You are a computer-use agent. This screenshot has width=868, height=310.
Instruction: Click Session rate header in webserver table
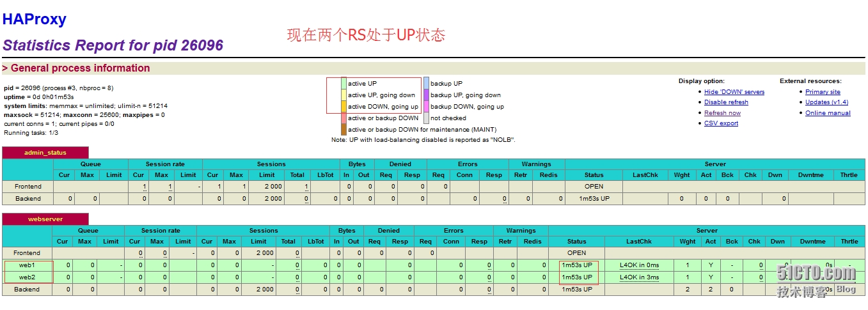[161, 231]
